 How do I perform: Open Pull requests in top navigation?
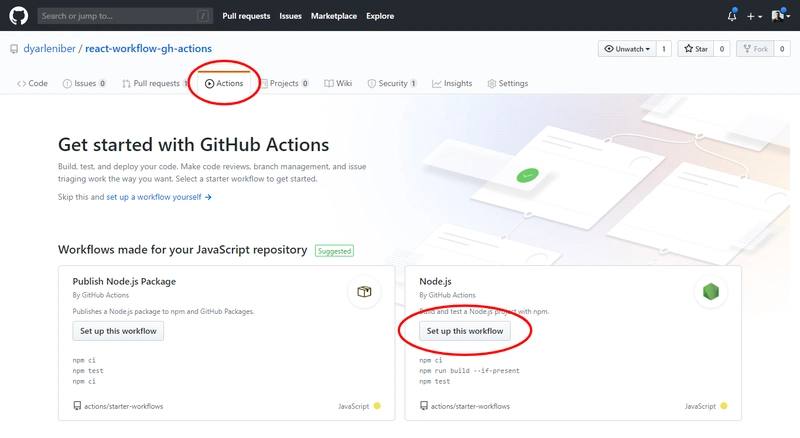[246, 16]
